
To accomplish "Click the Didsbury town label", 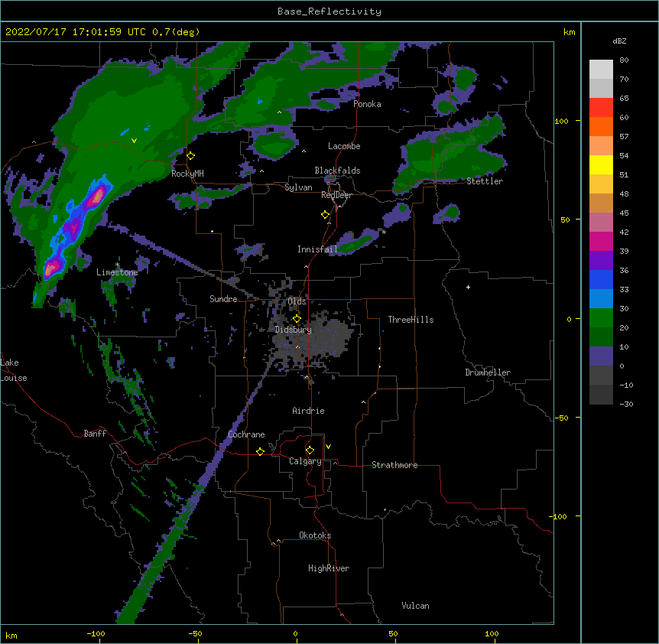I will point(293,330).
